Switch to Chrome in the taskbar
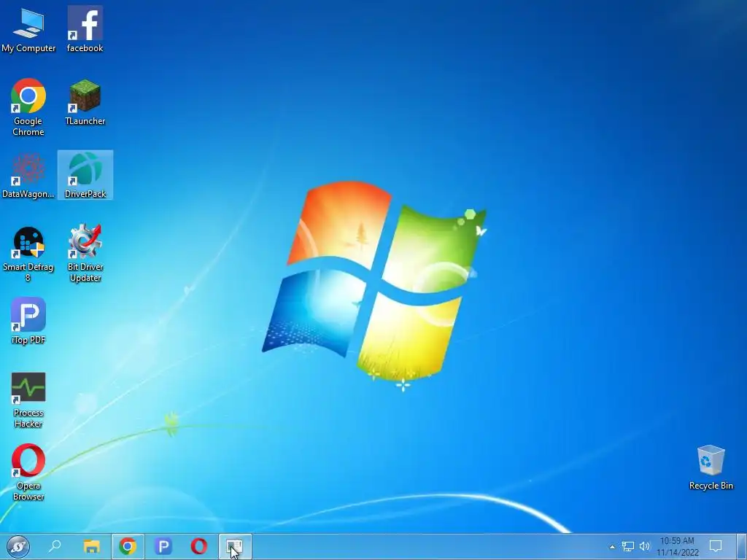 (128, 547)
